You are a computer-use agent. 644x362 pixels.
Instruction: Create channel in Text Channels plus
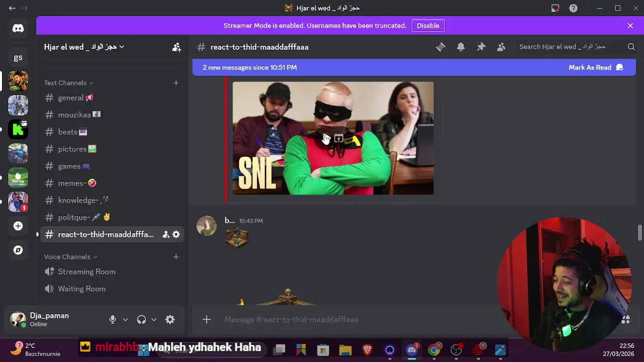coord(176,83)
